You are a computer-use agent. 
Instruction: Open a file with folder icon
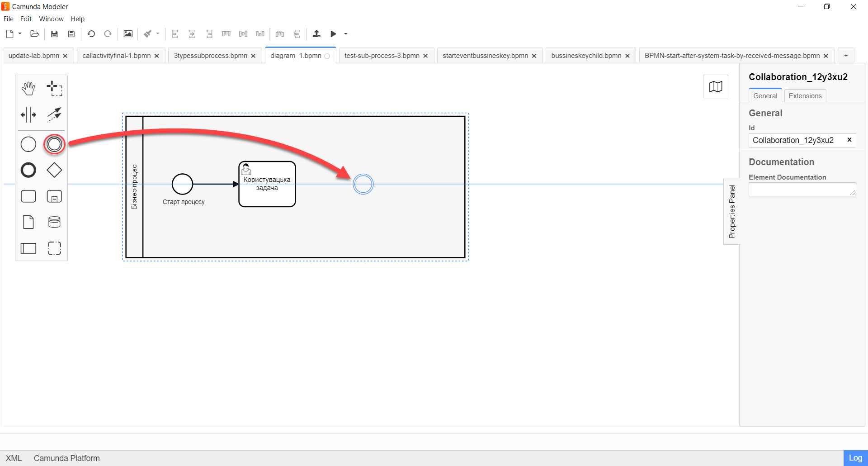pyautogui.click(x=35, y=34)
